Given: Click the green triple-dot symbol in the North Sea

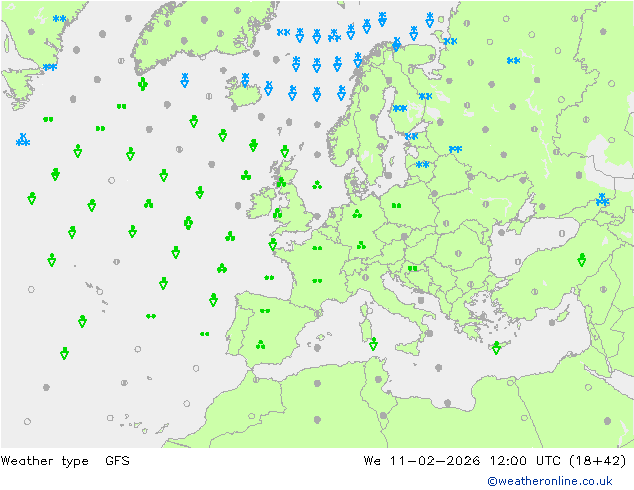Looking at the screenshot, I should (317, 185).
